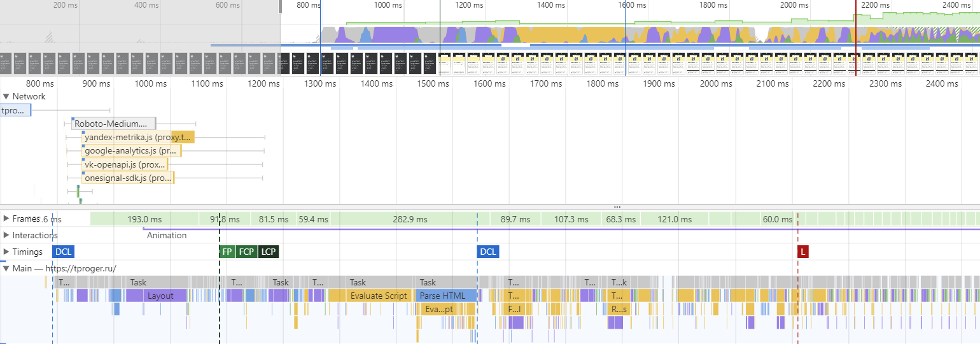Expand the Interactions track
980x344 pixels.
(6, 235)
